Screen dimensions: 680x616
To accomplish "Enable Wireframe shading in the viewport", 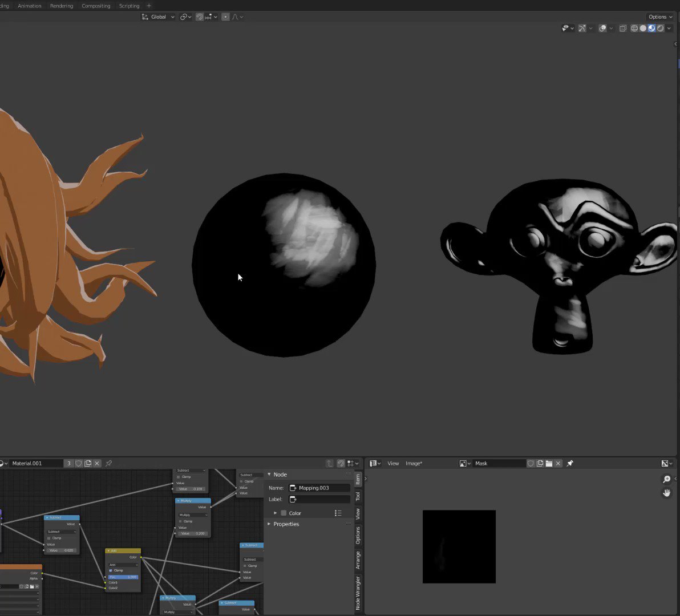I will tap(634, 28).
